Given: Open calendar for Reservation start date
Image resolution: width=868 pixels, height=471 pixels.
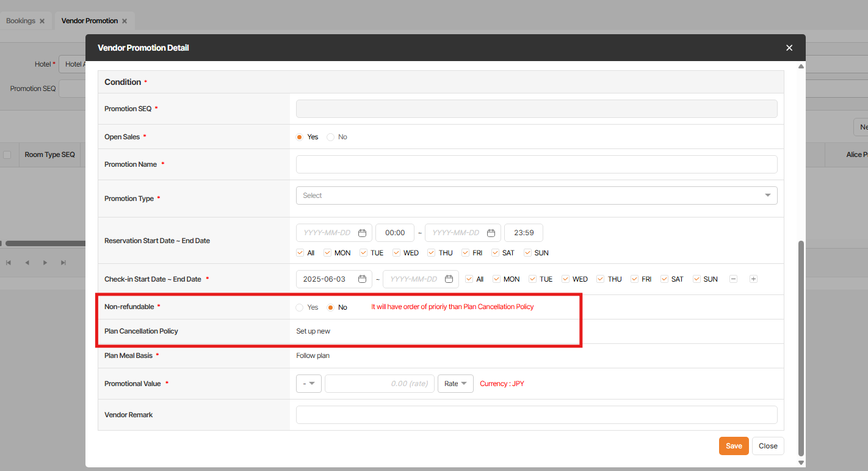Looking at the screenshot, I should click(x=362, y=233).
